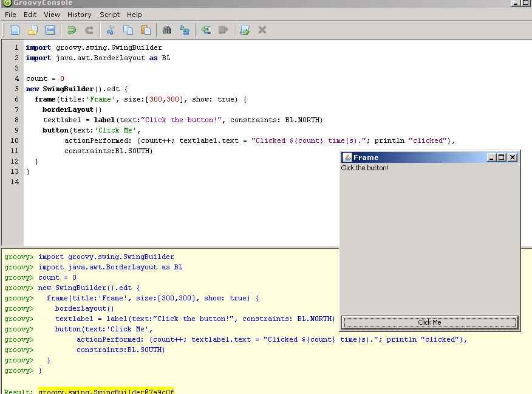Click 'borderLayout()' on editor line 7
The width and height of the screenshot is (532, 394).
(72, 109)
